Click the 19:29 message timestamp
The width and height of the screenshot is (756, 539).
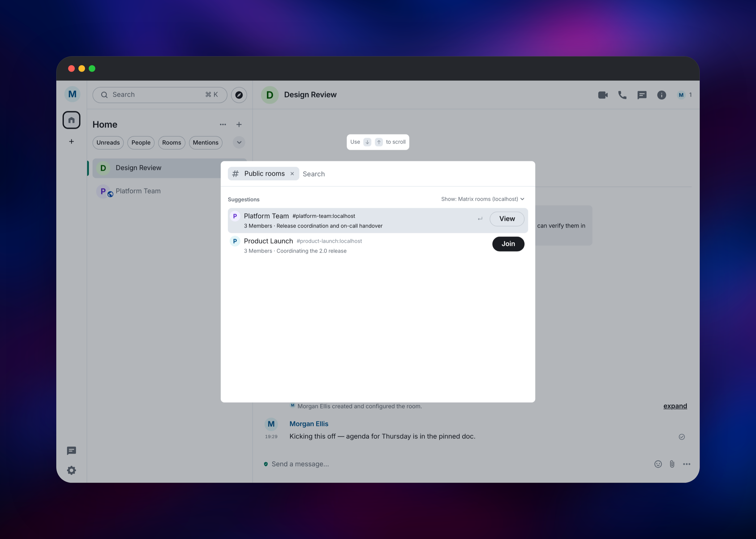pos(271,437)
